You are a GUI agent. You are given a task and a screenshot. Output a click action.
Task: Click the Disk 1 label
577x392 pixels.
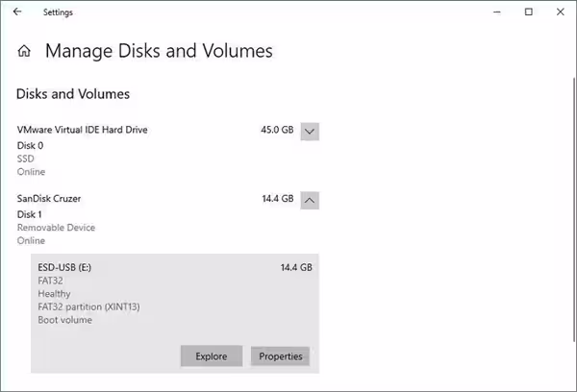(30, 213)
